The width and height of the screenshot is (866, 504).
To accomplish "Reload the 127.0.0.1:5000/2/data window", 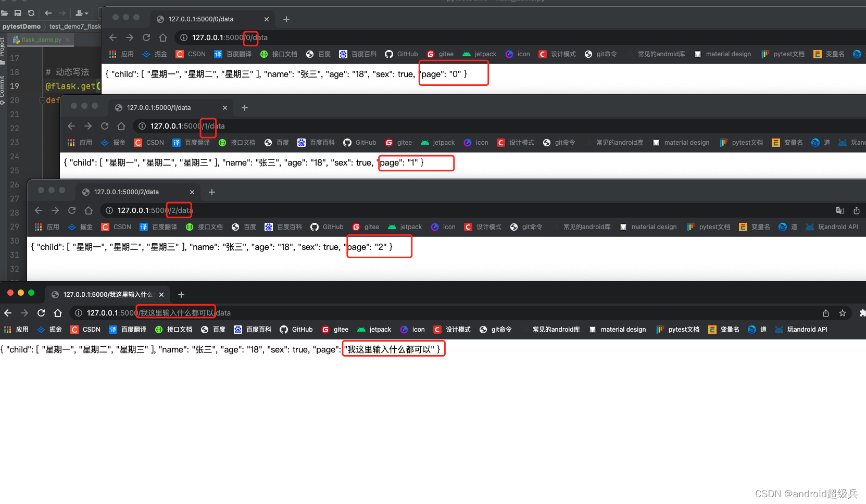I will coord(72,210).
